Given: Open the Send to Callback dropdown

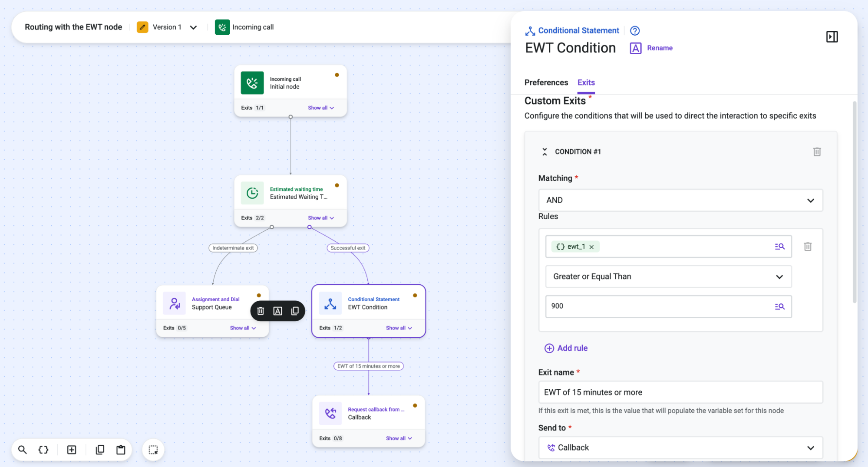Looking at the screenshot, I should 680,447.
